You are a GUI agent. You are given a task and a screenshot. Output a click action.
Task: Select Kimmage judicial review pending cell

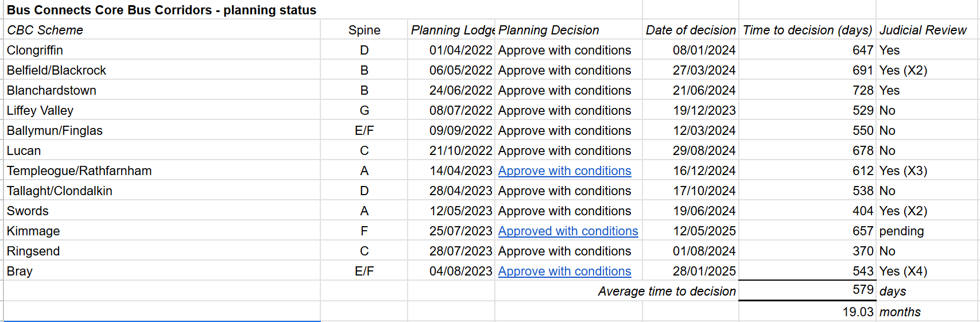(x=927, y=231)
